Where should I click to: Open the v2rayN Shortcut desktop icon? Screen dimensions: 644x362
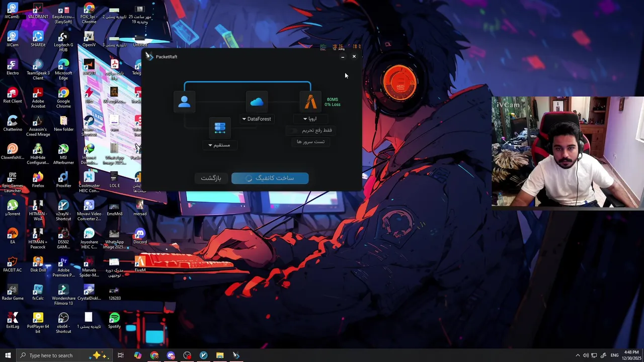pyautogui.click(x=63, y=211)
